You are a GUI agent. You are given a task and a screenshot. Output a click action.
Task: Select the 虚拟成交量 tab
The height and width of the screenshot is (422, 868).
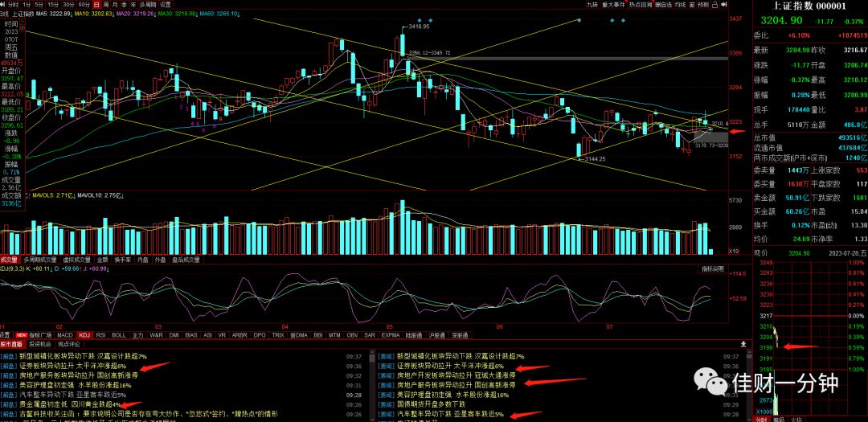tap(77, 259)
